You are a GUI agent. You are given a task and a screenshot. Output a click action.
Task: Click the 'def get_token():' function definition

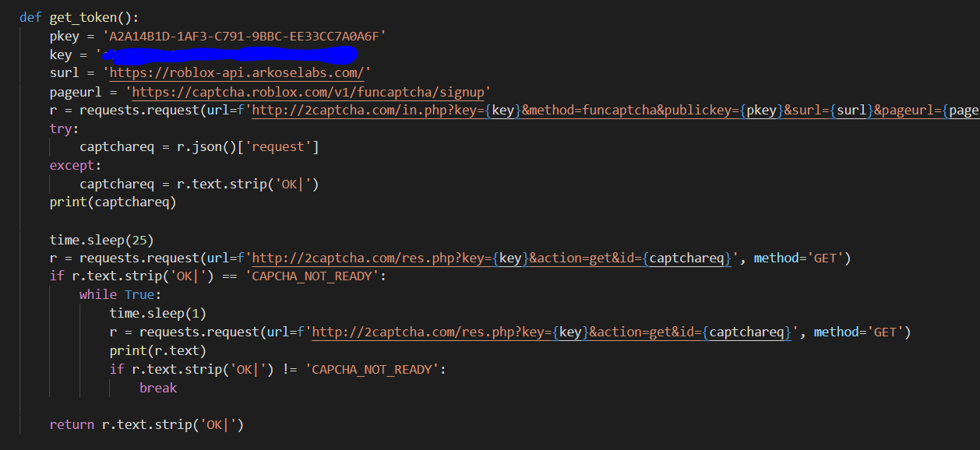[79, 18]
